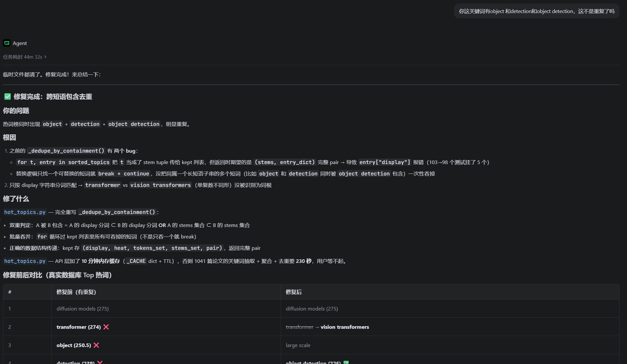Click the 修复后 column header
This screenshot has height=364, width=627.
click(293, 292)
